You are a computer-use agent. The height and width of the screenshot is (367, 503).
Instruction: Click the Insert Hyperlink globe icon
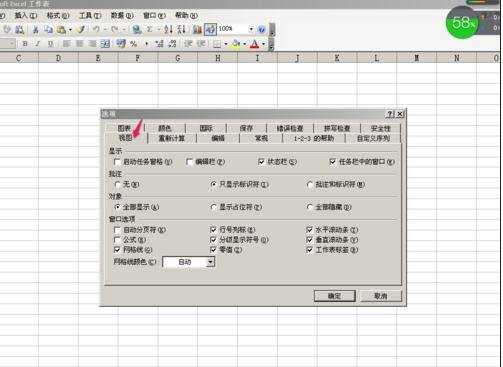pyautogui.click(x=136, y=30)
